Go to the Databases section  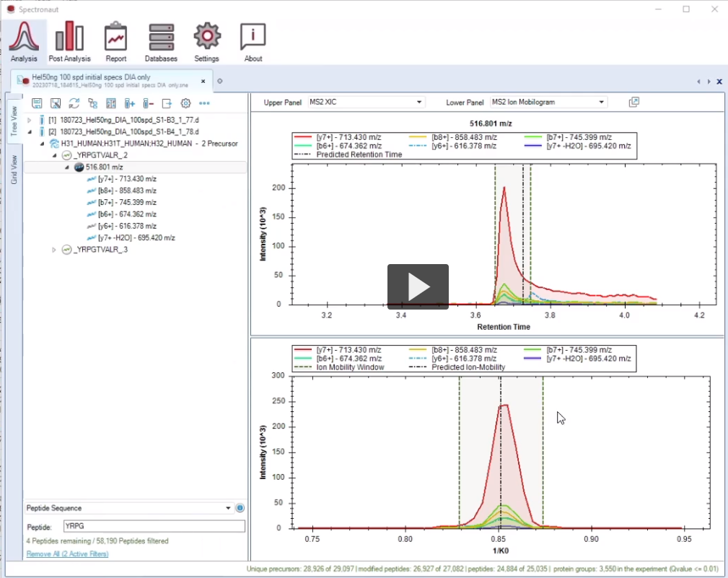click(161, 42)
